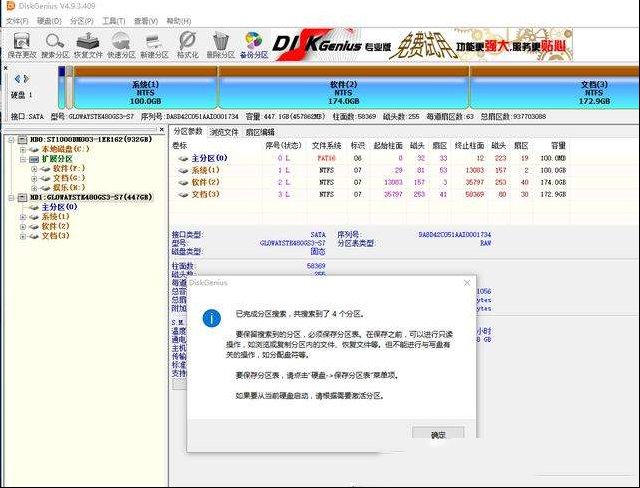Click the FAT16 file system cell
640x488 pixels.
pos(326,158)
